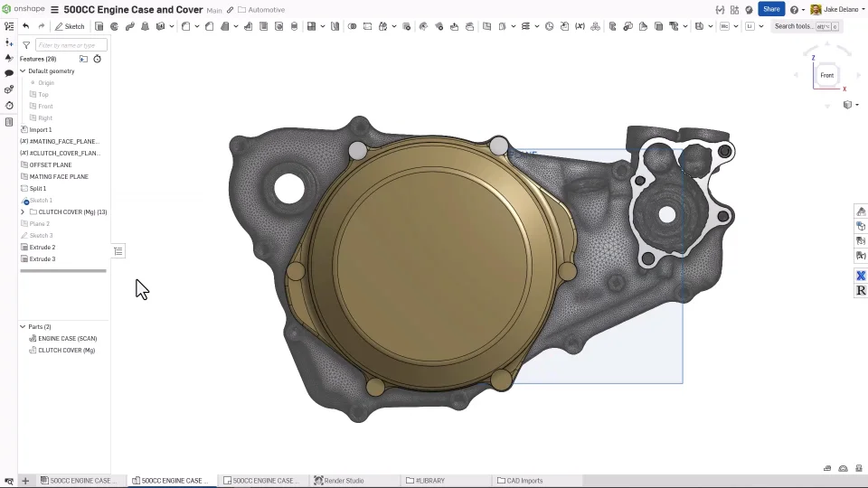Open the #LIBRARY folder tab
This screenshot has width=868, height=488.
coord(425,481)
